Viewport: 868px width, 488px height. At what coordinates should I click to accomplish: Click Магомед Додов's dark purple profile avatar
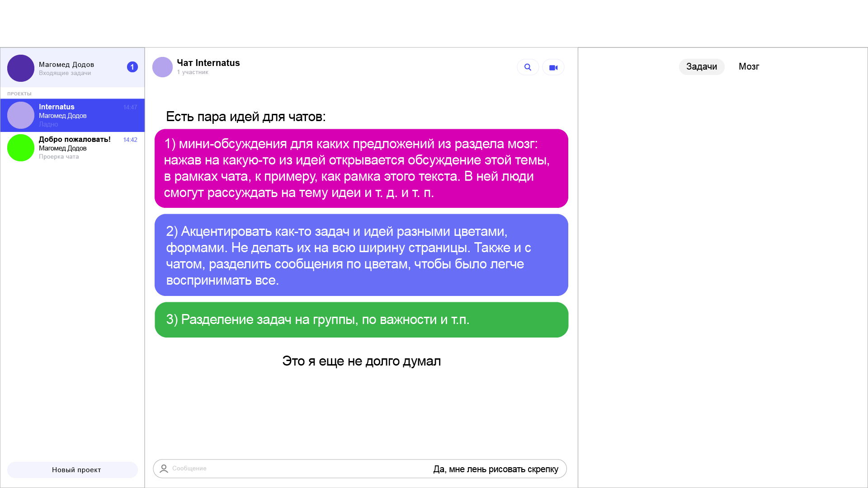click(21, 68)
